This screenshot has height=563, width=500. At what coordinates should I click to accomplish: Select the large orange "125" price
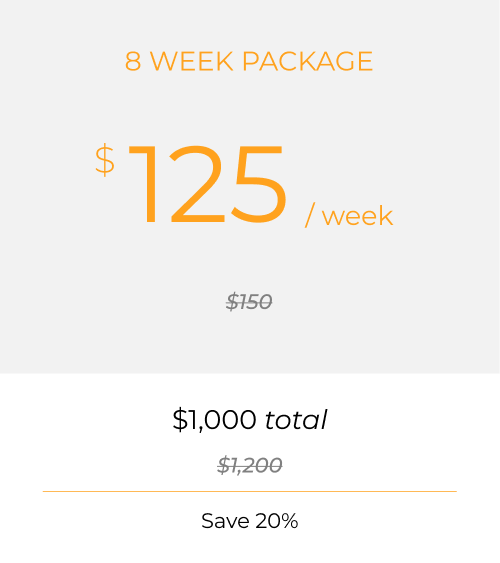point(207,185)
